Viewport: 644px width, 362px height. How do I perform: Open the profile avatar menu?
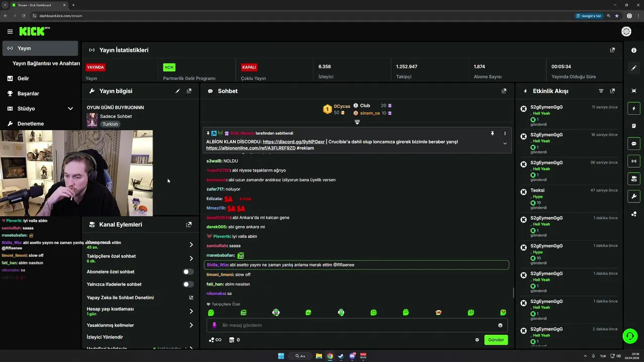pos(626,32)
